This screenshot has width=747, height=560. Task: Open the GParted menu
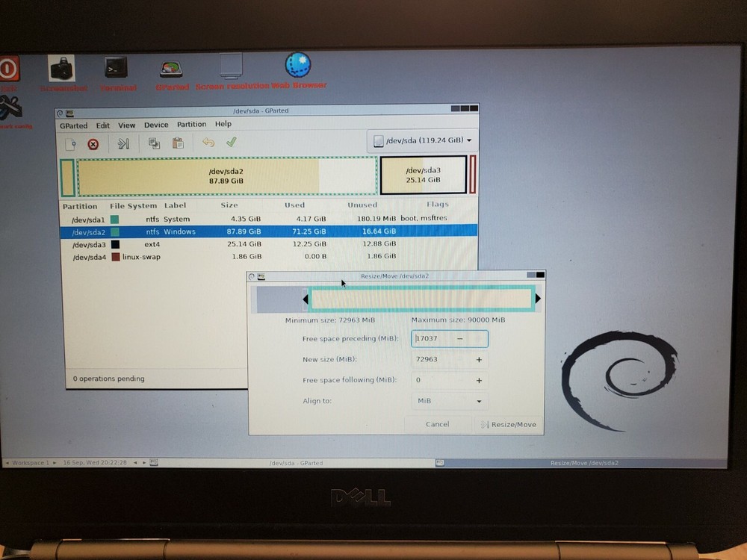pyautogui.click(x=73, y=125)
